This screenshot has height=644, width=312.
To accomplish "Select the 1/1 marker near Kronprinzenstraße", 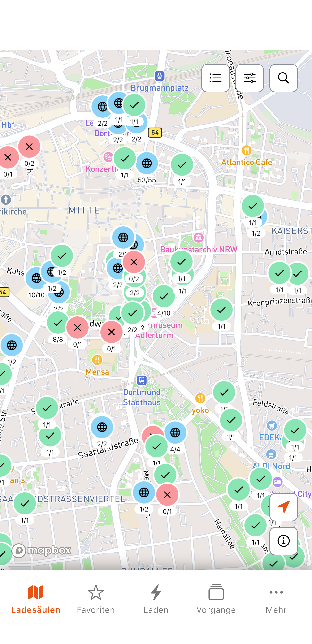I will point(221,310).
